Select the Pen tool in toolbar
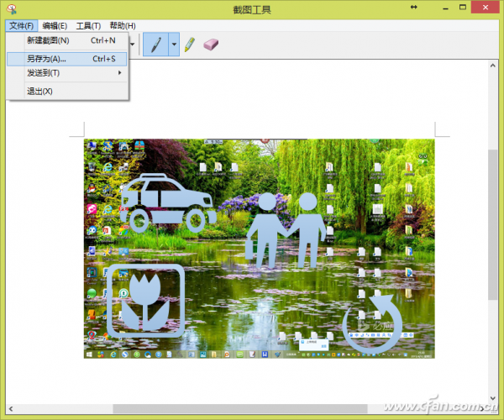 [155, 45]
